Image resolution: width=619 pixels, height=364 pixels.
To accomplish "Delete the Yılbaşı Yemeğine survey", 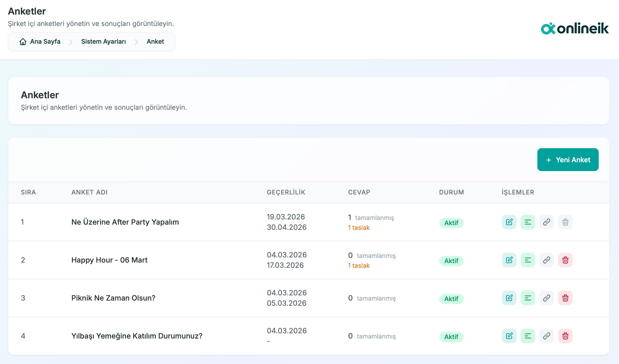I will point(565,336).
